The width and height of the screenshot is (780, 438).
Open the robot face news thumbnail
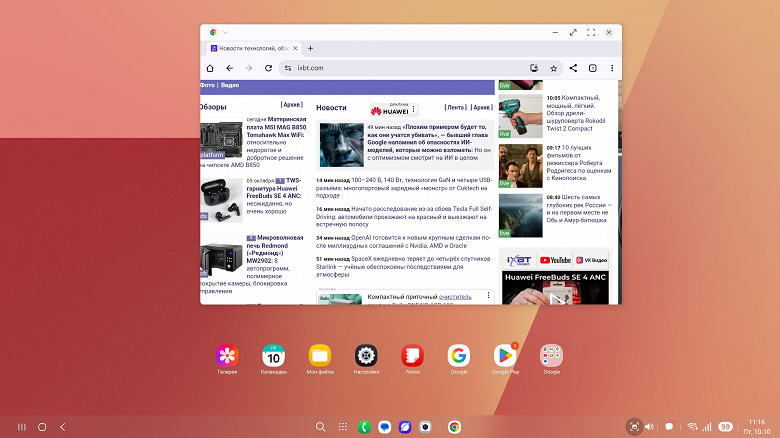[342, 145]
